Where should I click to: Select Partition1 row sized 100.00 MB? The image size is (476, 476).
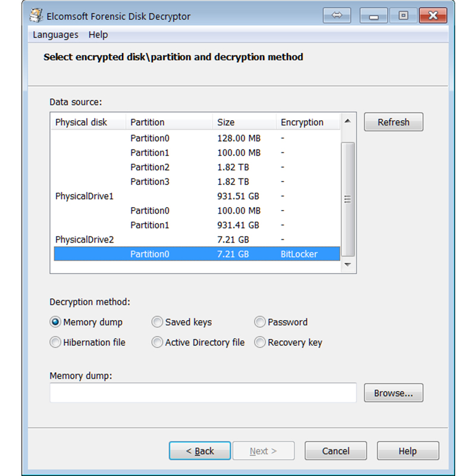tap(197, 153)
